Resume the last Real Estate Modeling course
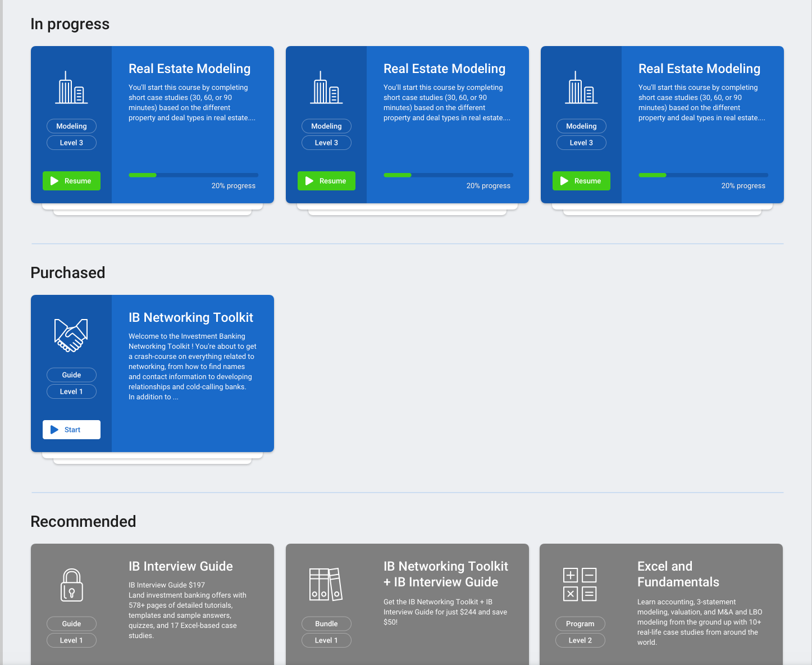The width and height of the screenshot is (812, 665). coord(581,181)
